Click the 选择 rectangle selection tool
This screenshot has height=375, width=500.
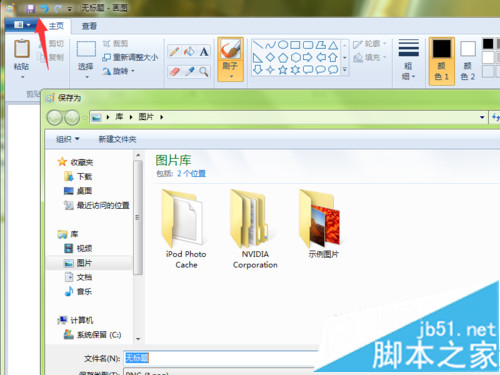pos(86,49)
